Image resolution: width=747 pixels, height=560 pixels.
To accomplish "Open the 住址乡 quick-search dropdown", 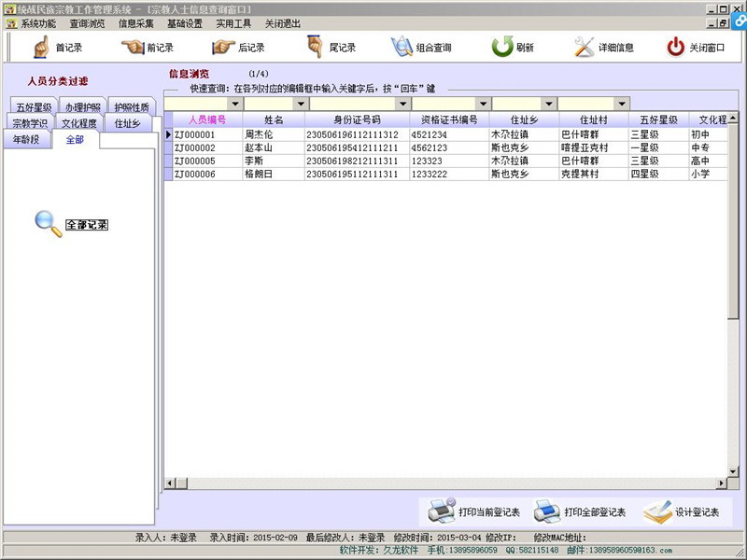I will [549, 104].
